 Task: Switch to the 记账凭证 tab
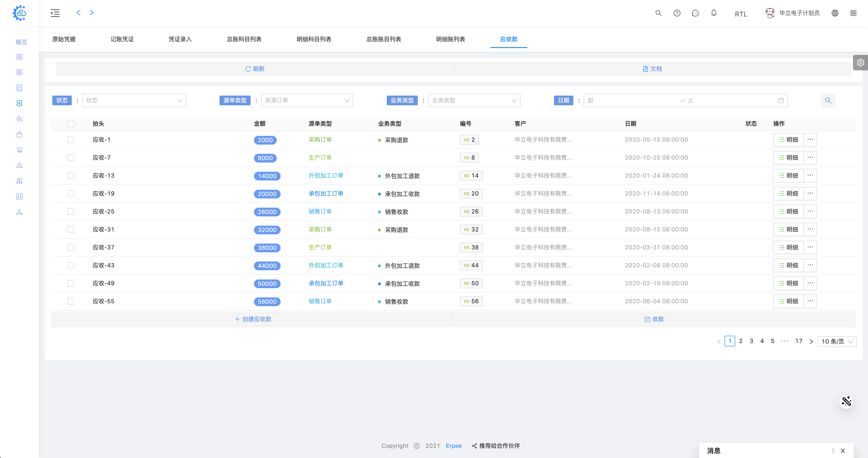coord(122,39)
